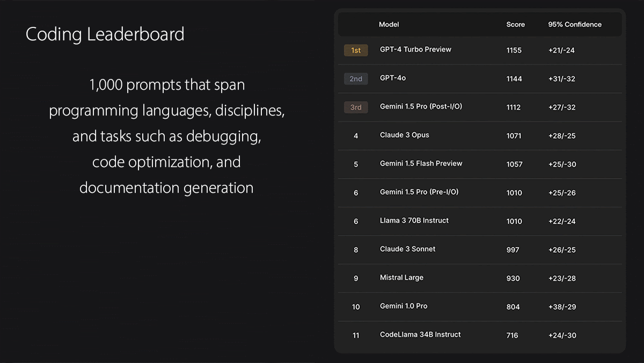This screenshot has height=363, width=644.
Task: Click the score 1155 in the top row
Action: (514, 50)
